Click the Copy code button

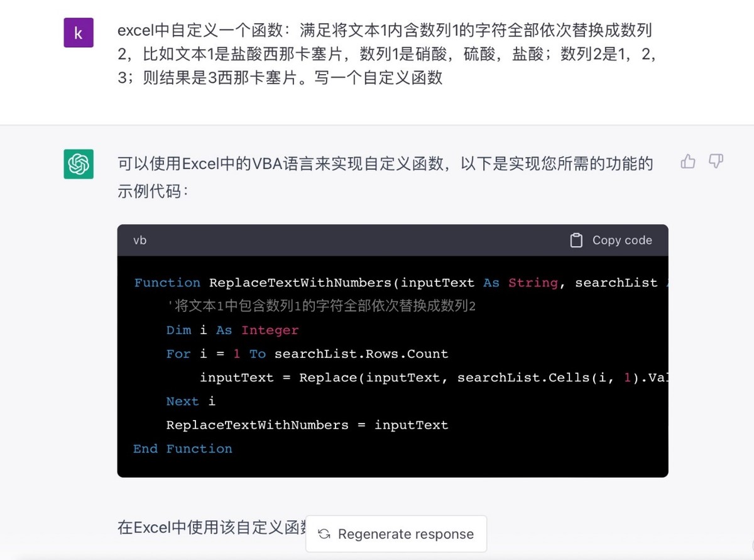point(611,240)
